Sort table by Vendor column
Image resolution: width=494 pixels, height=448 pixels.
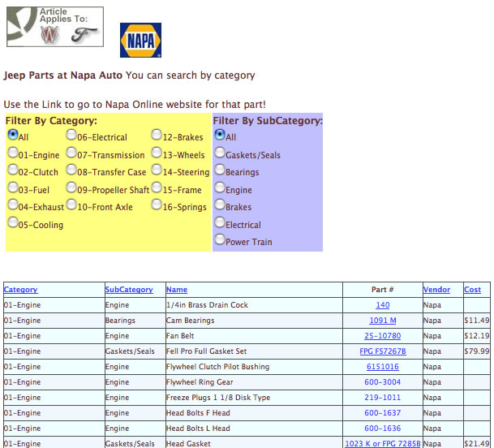click(436, 290)
